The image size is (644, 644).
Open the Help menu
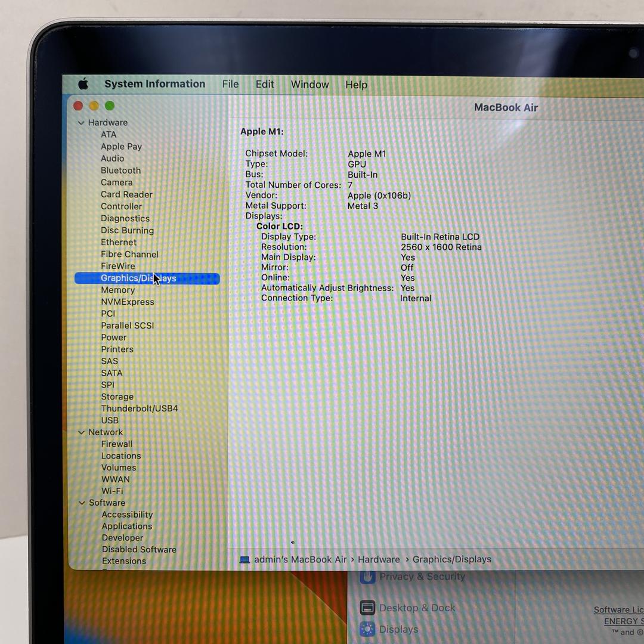(356, 85)
